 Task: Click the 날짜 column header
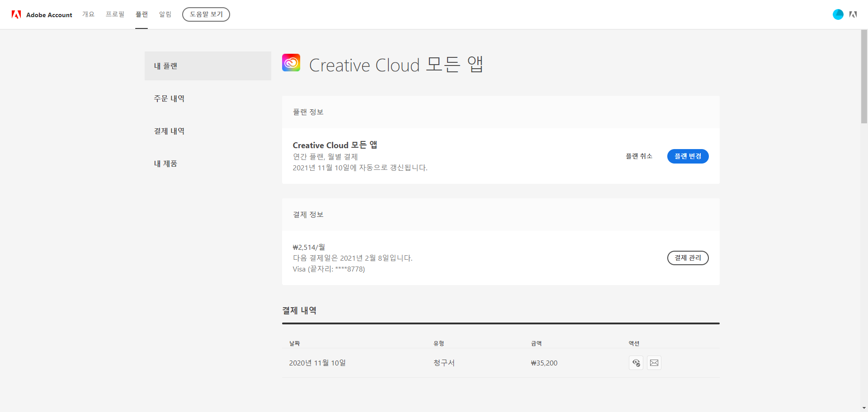point(294,343)
